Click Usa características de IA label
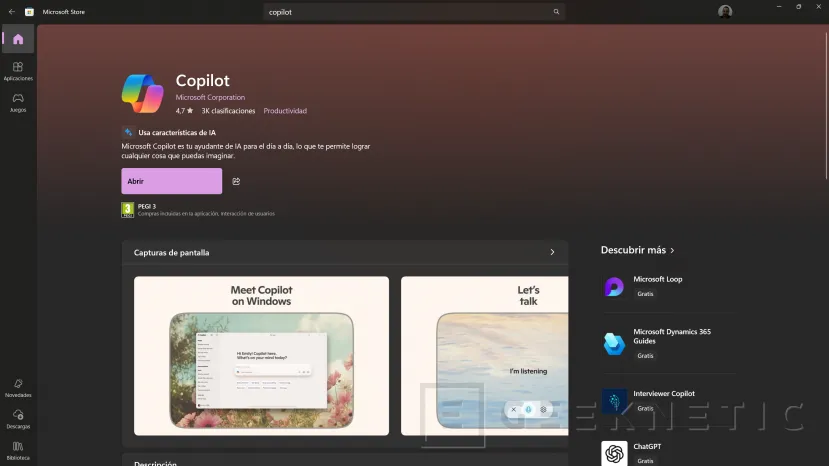Screen dimensions: 829x466 [x=177, y=132]
